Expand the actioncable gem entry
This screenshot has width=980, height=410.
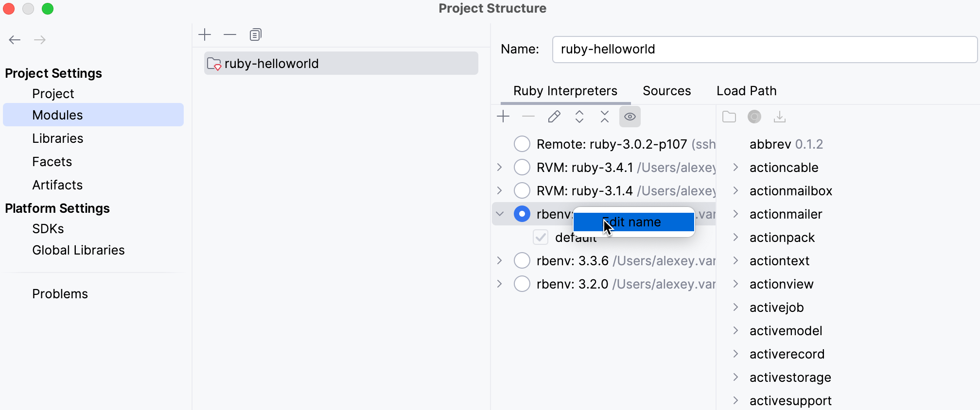click(x=735, y=167)
